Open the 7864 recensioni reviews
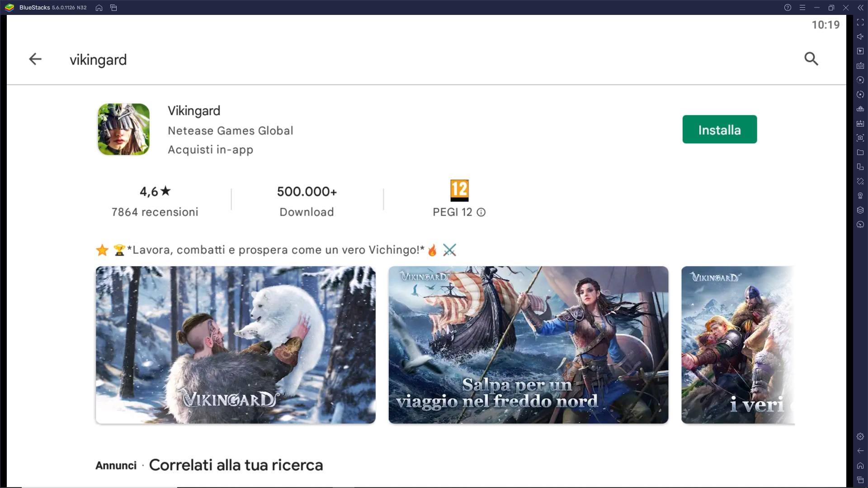Screen dimensions: 868x488 tap(155, 212)
